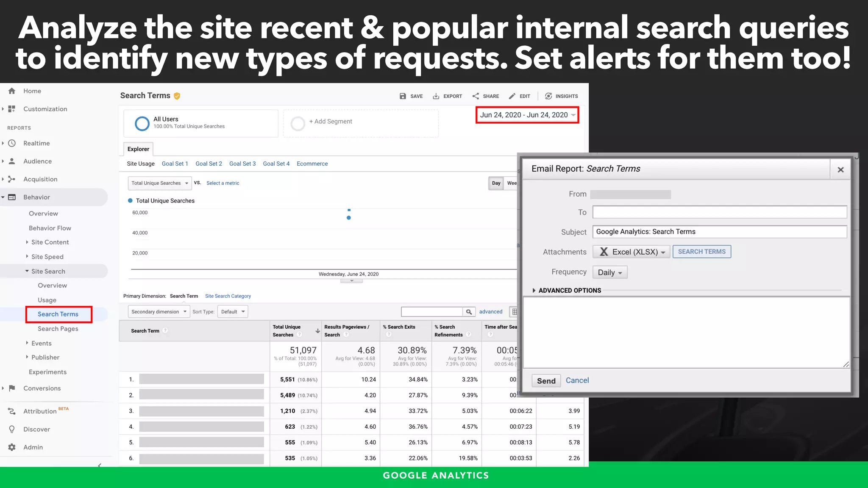868x488 pixels.
Task: Click the Subject field in email dialog
Action: [719, 232]
